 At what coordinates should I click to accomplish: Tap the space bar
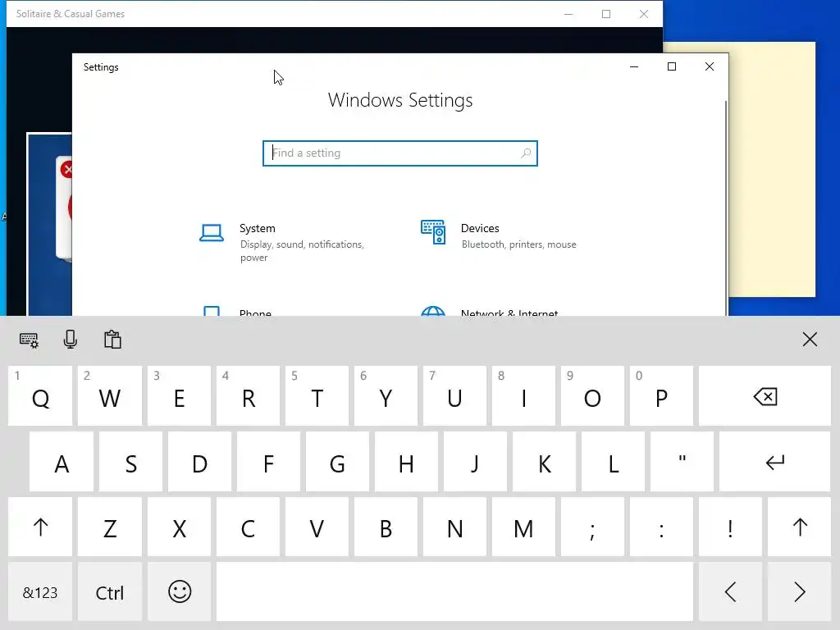(454, 592)
